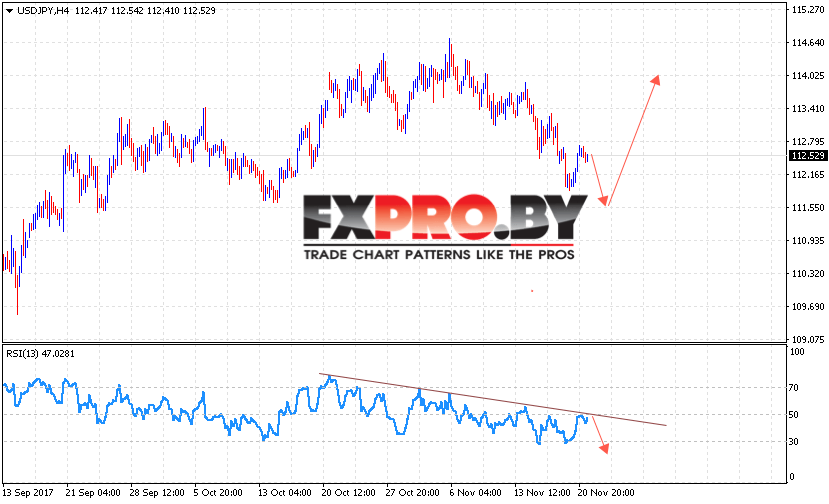The height and width of the screenshot is (504, 829).
Task: Select price scale value 110.935
Action: (x=808, y=241)
